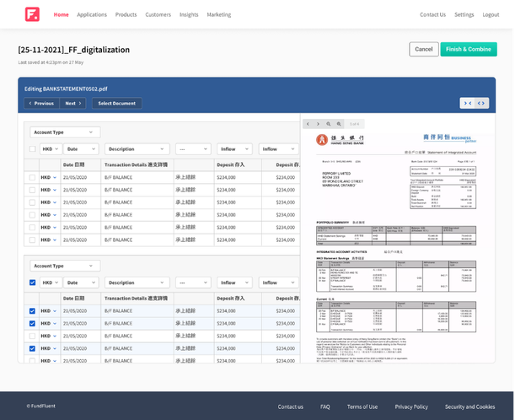The width and height of the screenshot is (515, 420).
Task: Open Description column dropdown in upper table
Action: point(137,149)
